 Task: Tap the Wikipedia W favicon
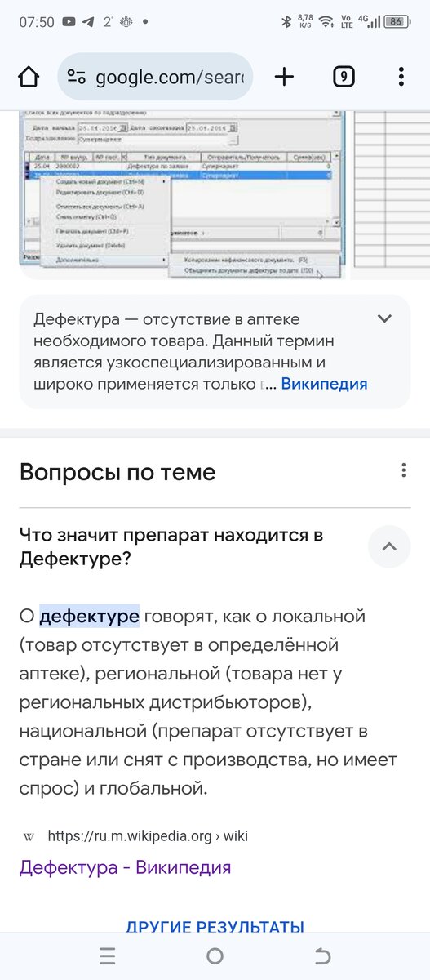coord(29,836)
